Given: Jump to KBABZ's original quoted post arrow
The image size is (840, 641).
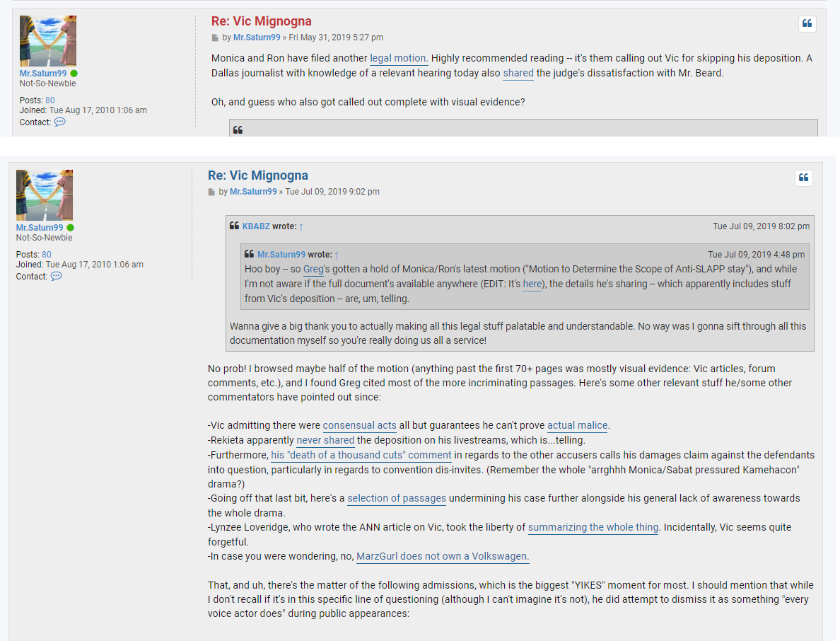Looking at the screenshot, I should click(301, 226).
